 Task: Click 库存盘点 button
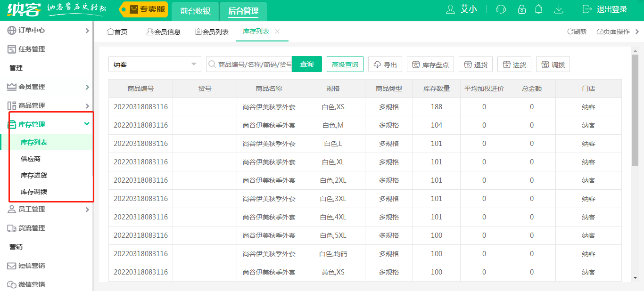click(430, 65)
